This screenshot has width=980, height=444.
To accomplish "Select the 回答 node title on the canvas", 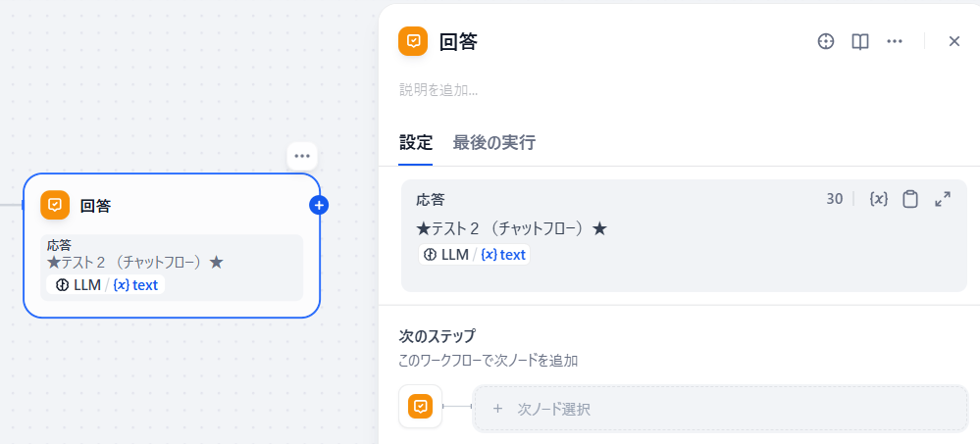I will point(95,206).
